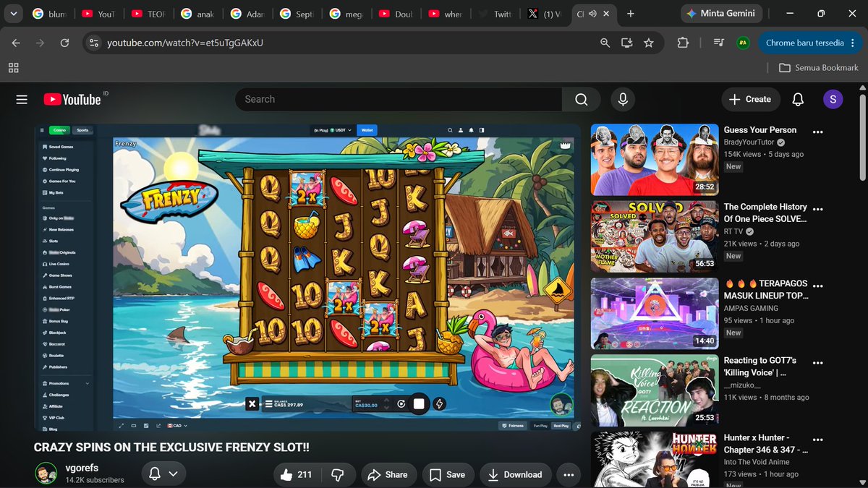
Task: Click the 14.2K subscribers text
Action: click(x=95, y=480)
